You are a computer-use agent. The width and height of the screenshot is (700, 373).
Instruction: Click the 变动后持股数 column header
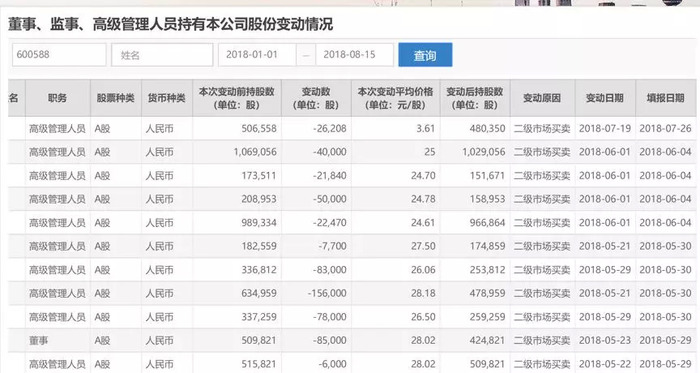pos(475,98)
